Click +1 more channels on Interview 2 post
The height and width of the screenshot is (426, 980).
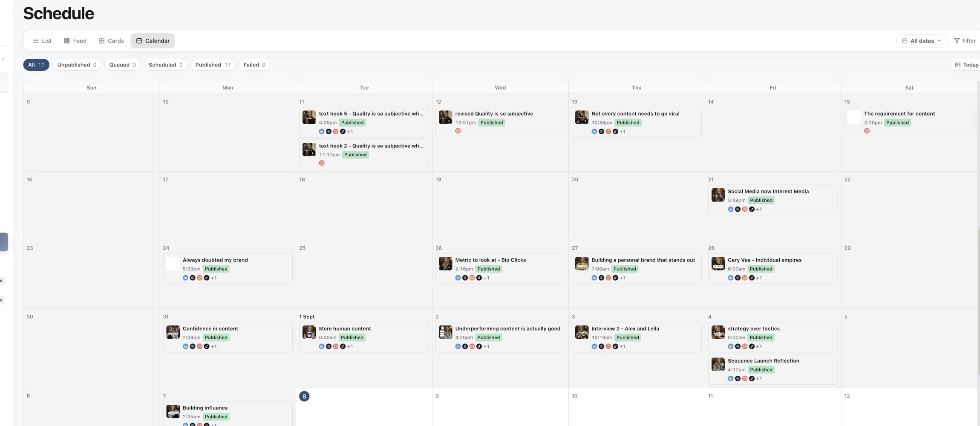(623, 346)
